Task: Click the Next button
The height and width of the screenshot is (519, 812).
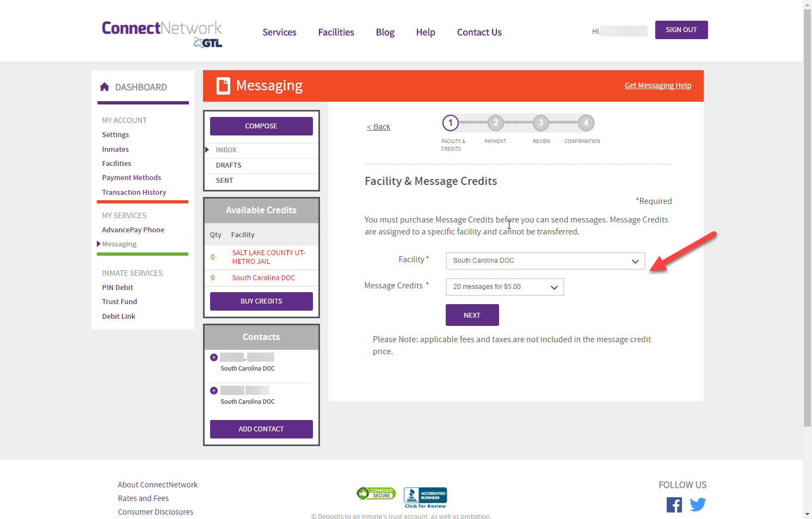Action: coord(472,315)
